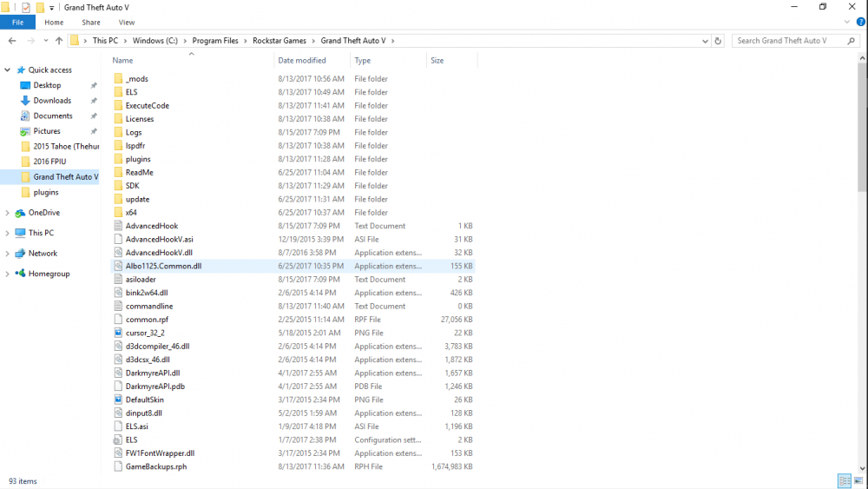
Task: Sort by the Size column header
Action: (437, 60)
